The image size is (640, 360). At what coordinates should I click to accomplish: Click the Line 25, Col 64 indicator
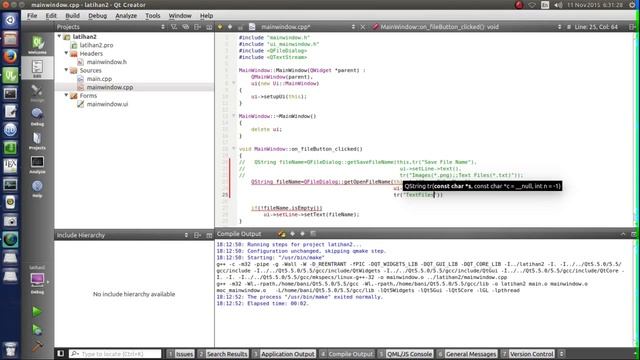[596, 27]
